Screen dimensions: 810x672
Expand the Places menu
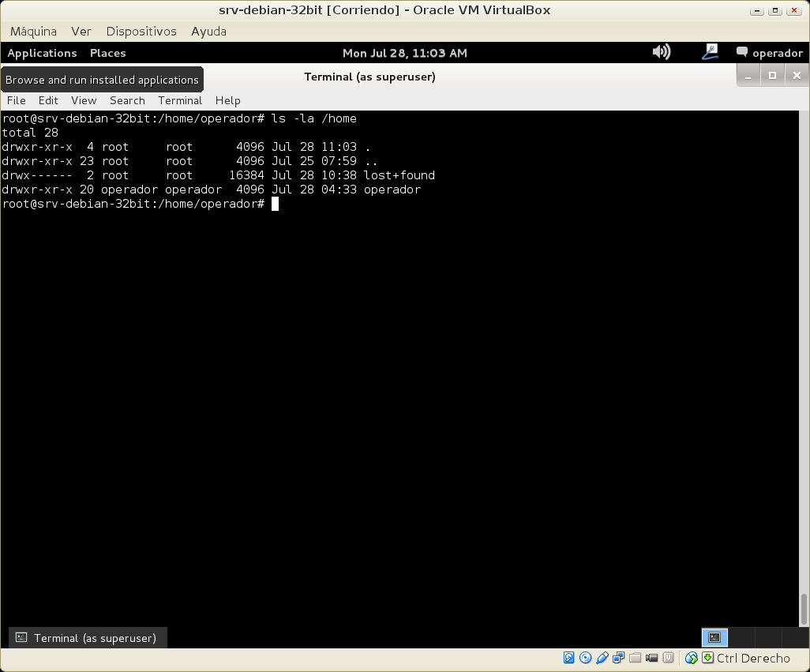(107, 53)
